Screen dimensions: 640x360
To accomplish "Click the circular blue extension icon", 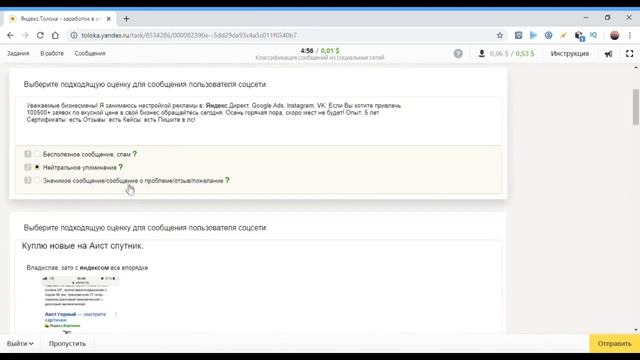I will (548, 36).
